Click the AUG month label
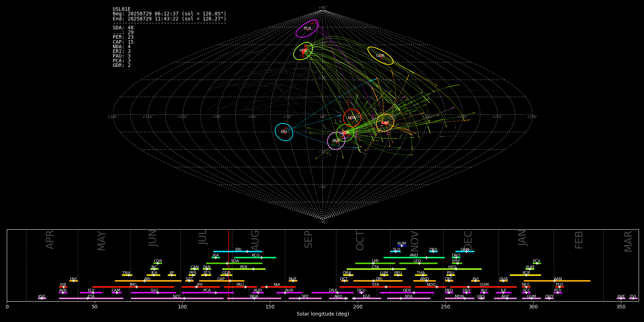This screenshot has height=322, width=644. 255,239
